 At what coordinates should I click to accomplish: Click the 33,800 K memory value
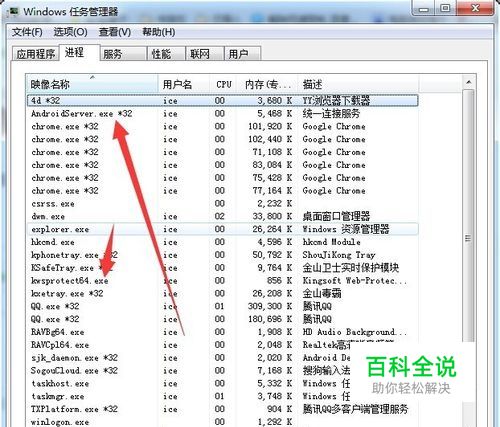pyautogui.click(x=272, y=216)
